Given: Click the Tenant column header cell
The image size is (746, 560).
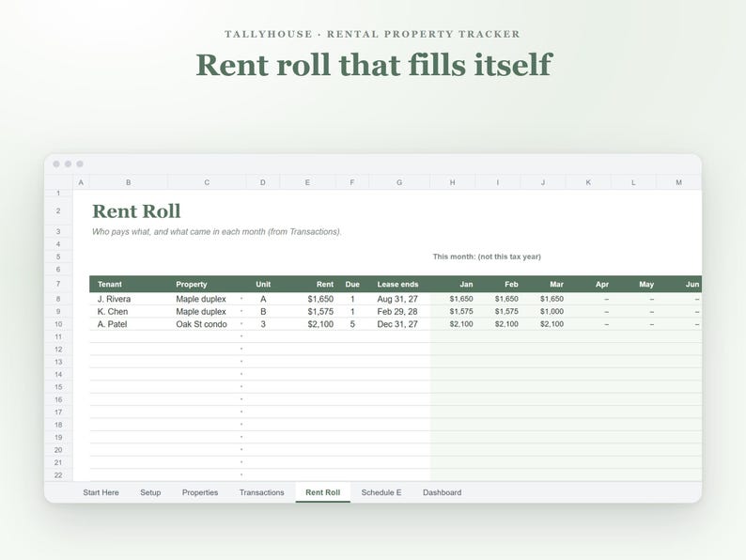Looking at the screenshot, I should coord(129,284).
